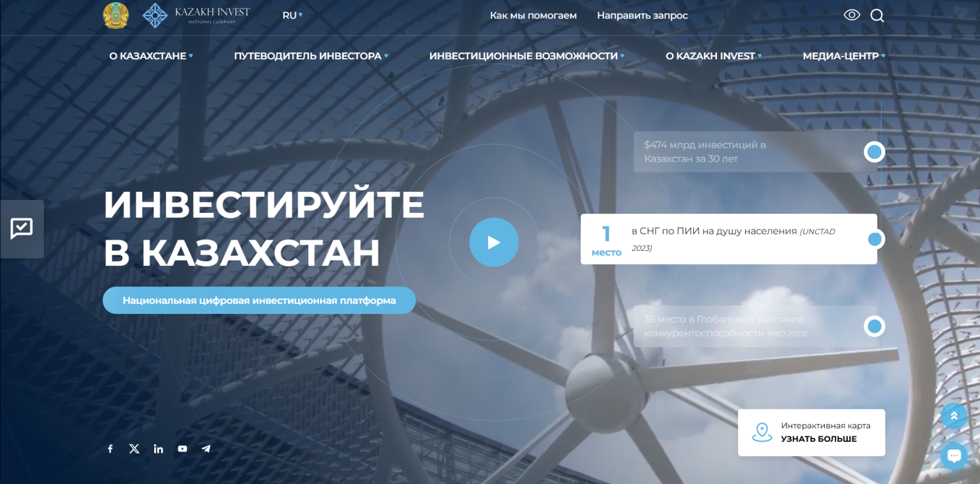Click the Направить запрос link

[x=642, y=15]
